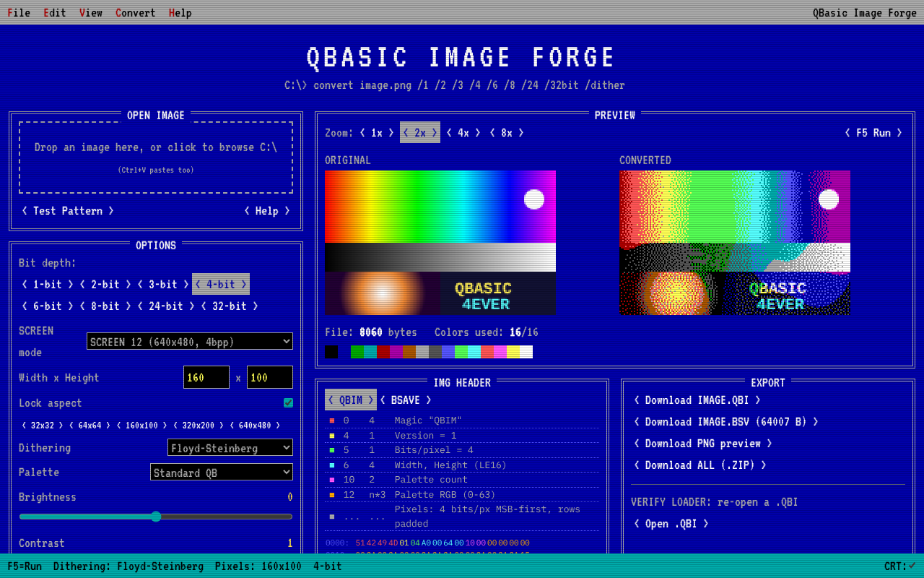This screenshot has width=924, height=578.
Task: Click the converted image preview
Action: coord(735,243)
